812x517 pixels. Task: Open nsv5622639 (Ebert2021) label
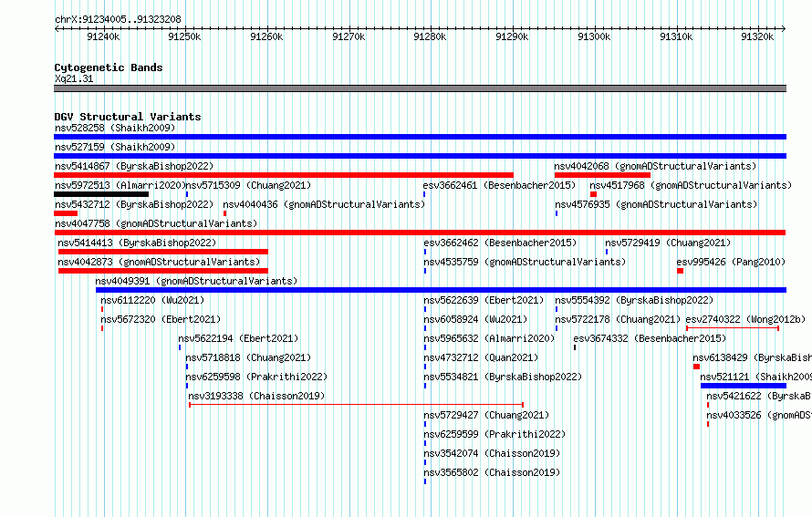pos(484,300)
